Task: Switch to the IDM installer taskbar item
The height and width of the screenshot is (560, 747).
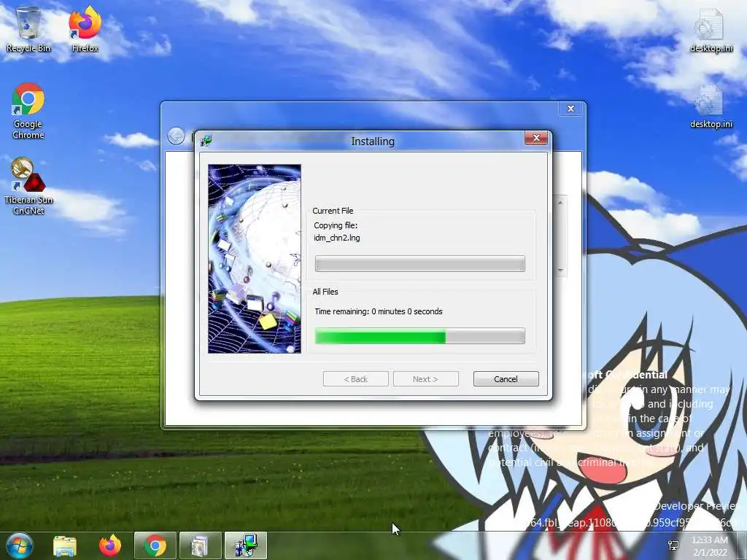Action: [x=246, y=545]
